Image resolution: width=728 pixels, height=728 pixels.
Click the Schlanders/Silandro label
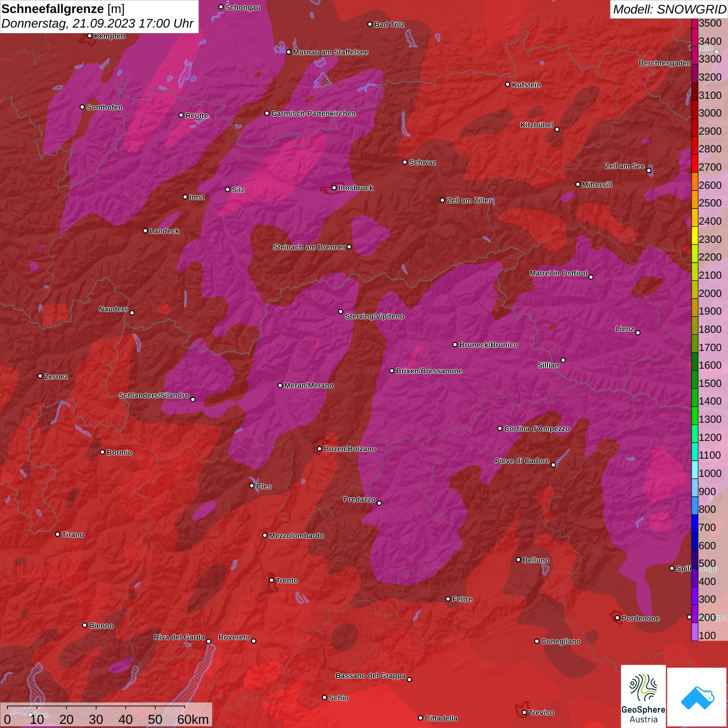tap(154, 395)
